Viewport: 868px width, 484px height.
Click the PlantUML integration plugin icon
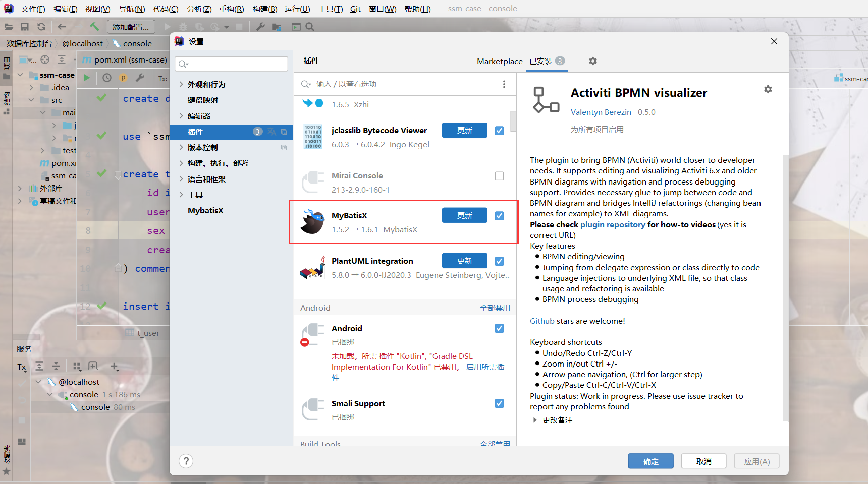coord(313,267)
